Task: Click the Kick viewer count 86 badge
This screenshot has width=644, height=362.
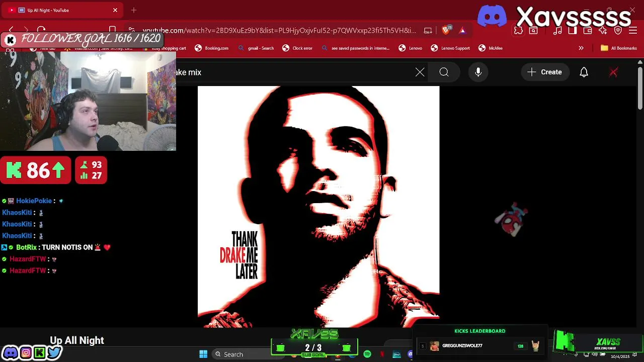Action: [x=36, y=170]
